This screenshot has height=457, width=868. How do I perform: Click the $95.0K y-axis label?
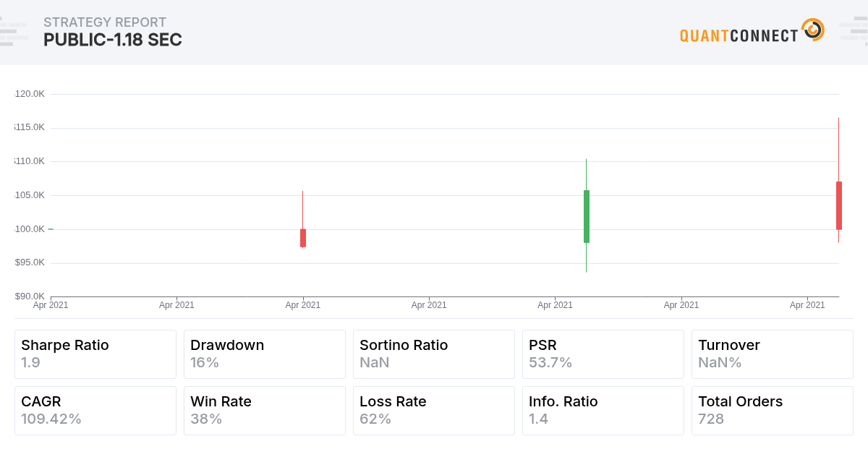pyautogui.click(x=30, y=262)
